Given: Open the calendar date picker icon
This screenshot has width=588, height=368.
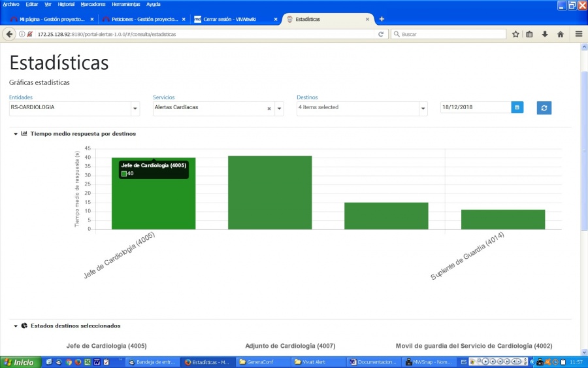Looking at the screenshot, I should (517, 107).
